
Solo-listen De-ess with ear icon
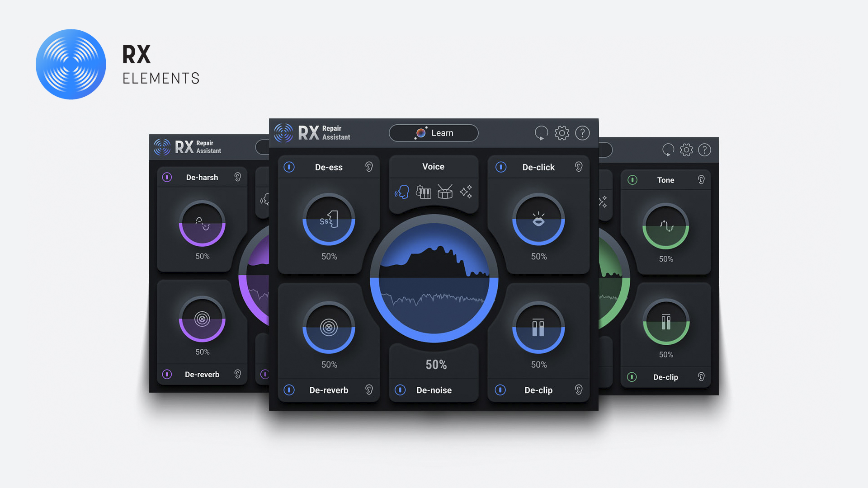(369, 167)
